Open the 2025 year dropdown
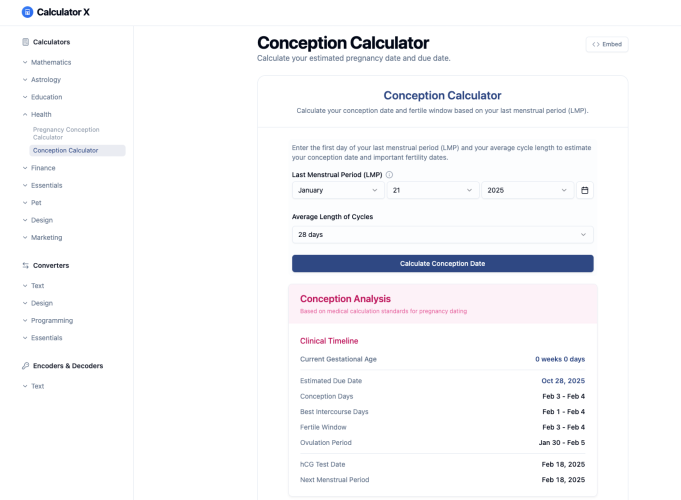The image size is (681, 500). tap(527, 190)
